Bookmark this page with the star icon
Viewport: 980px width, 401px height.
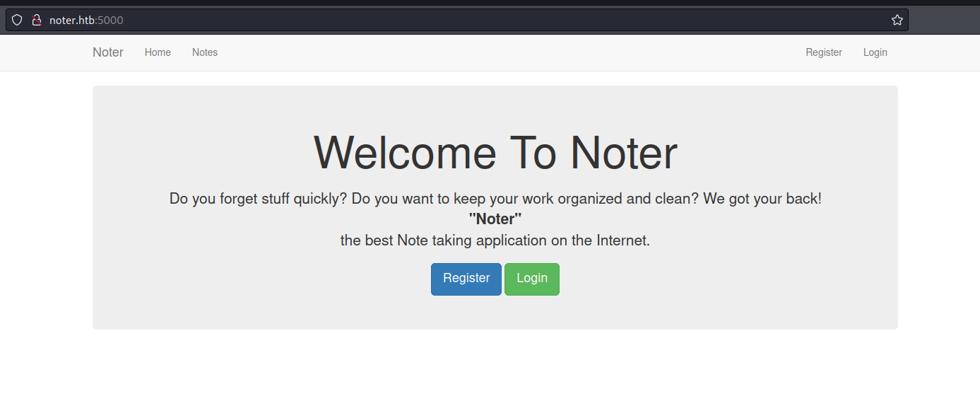tap(897, 20)
